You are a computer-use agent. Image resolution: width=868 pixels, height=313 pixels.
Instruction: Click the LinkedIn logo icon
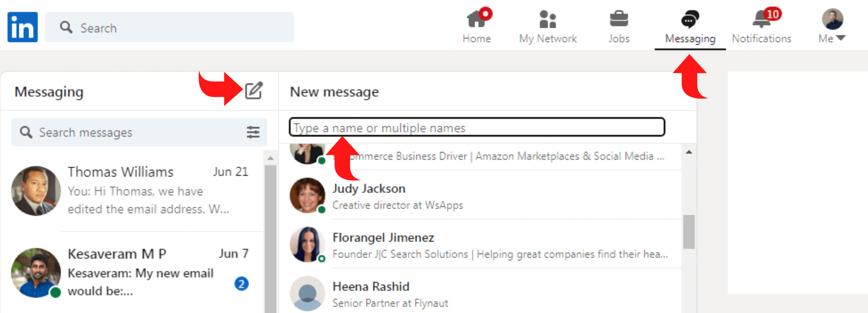click(x=22, y=27)
